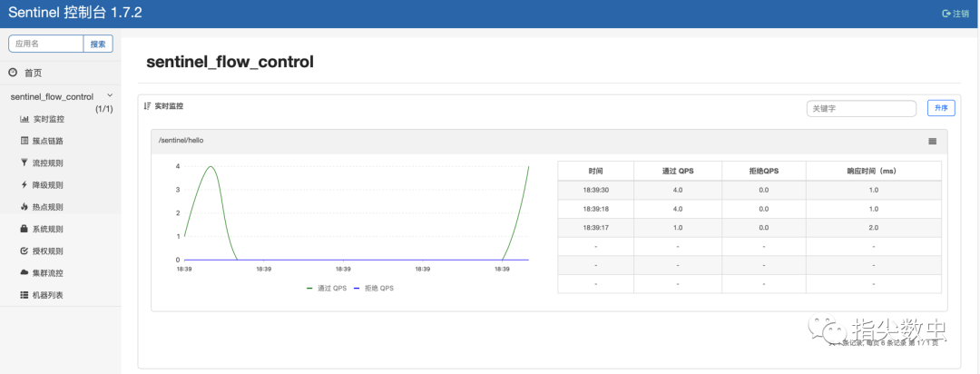Screen dimensions: 980x374
Task: Click the lightning bolt icon for 降级规则
Action: coord(24,184)
